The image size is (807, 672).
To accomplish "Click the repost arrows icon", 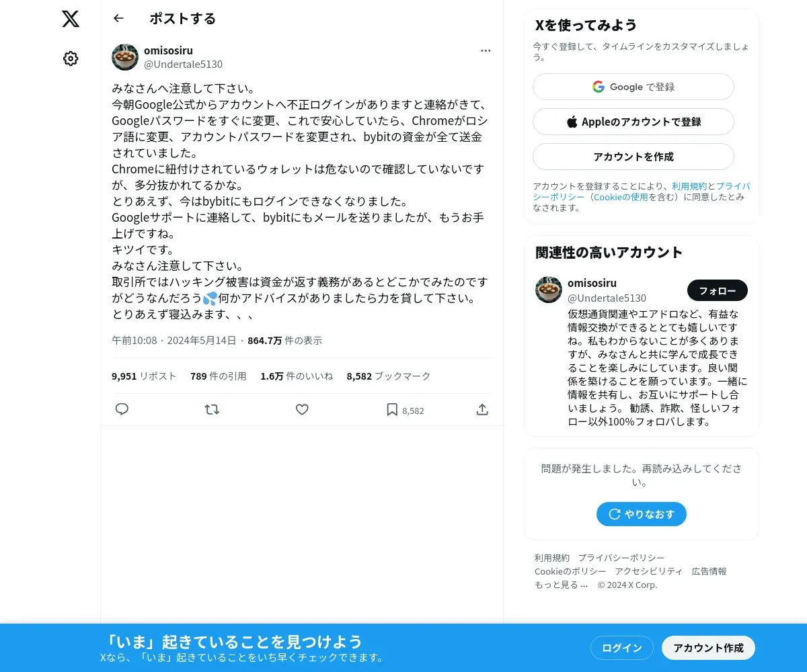I will coord(212,409).
